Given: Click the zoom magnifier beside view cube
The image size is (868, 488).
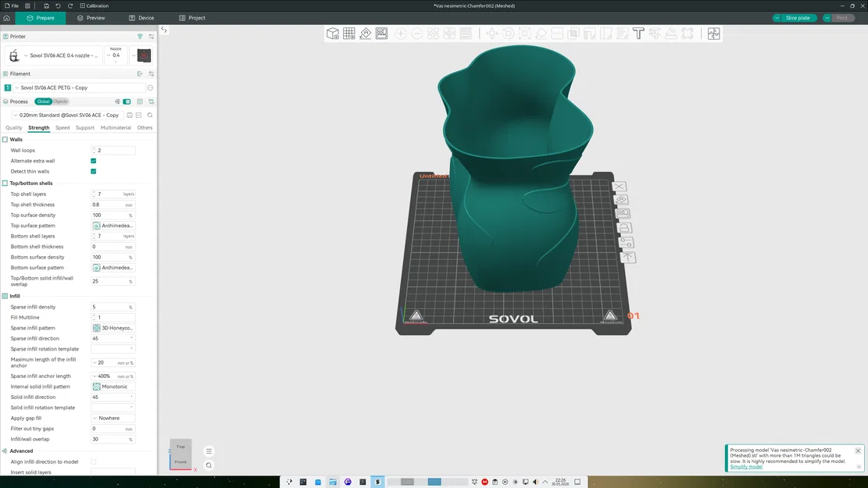Looking at the screenshot, I should point(209,465).
